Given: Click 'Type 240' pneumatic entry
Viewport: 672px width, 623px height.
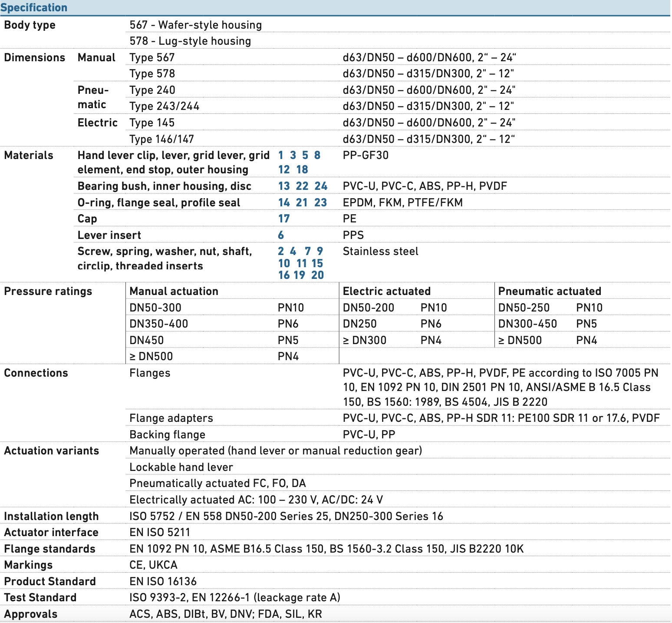Looking at the screenshot, I should (x=152, y=90).
